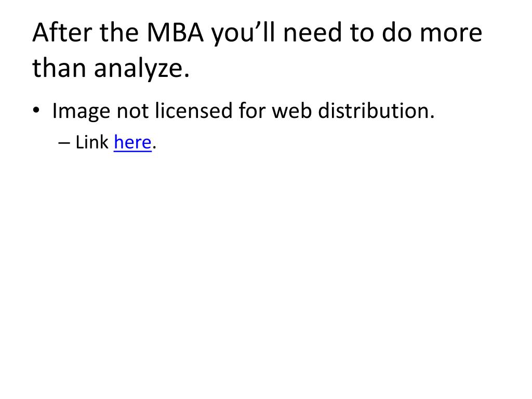Click the word 'do' in the title
The width and height of the screenshot is (532, 399).
[397, 32]
